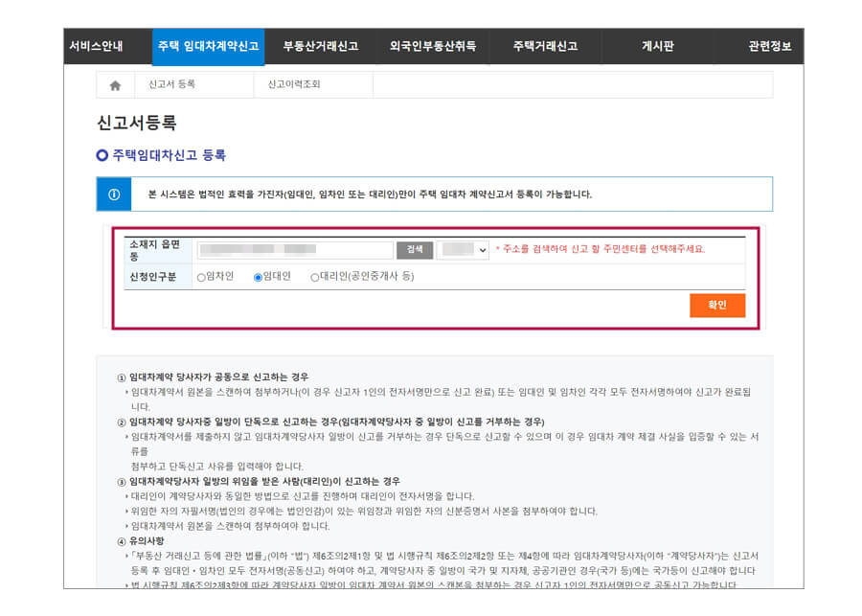Screen dimensions: 862x616
Task: Click the 신청인구분 label
Action: pyautogui.click(x=153, y=277)
